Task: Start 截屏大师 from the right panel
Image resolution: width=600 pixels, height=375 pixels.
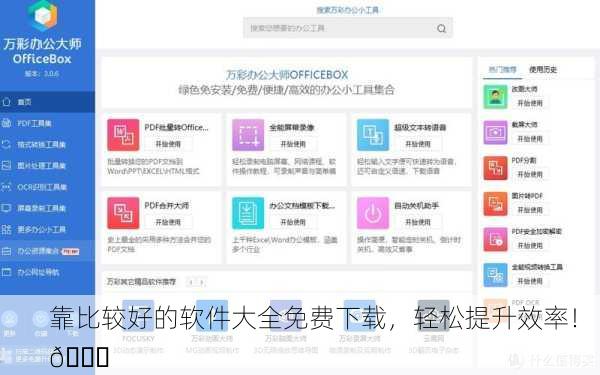Action: (530, 139)
